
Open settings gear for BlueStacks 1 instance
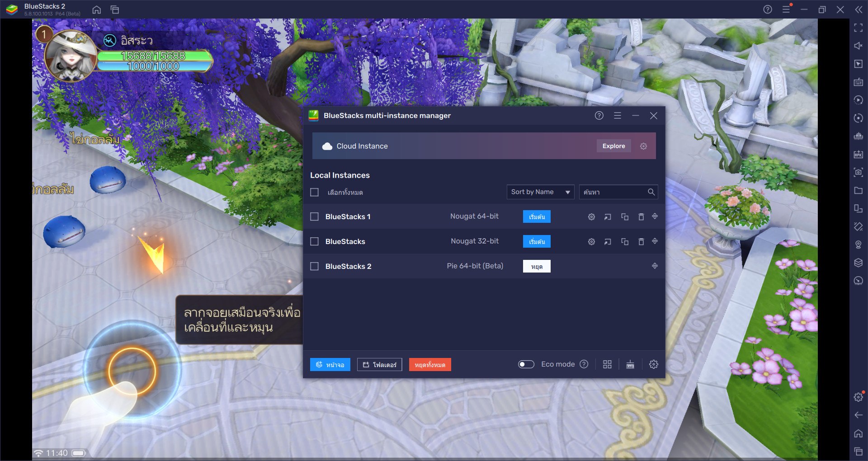point(591,217)
